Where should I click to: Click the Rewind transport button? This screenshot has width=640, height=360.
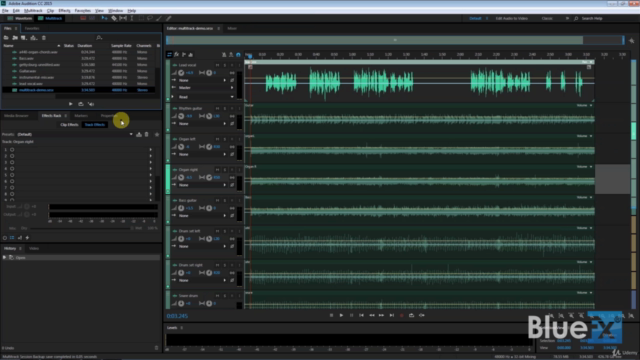coord(371,315)
